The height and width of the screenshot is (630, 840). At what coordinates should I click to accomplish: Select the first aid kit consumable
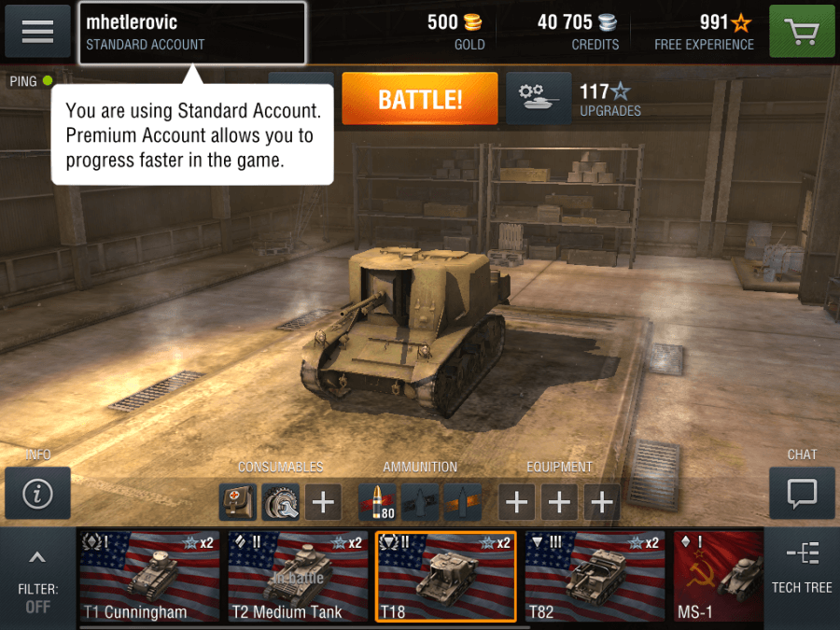(238, 502)
